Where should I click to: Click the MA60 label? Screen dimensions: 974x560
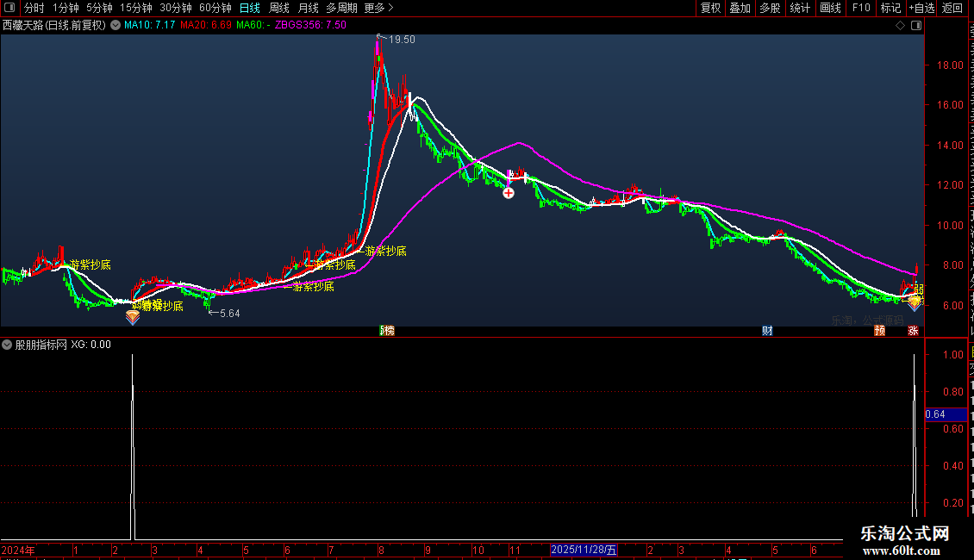point(253,25)
